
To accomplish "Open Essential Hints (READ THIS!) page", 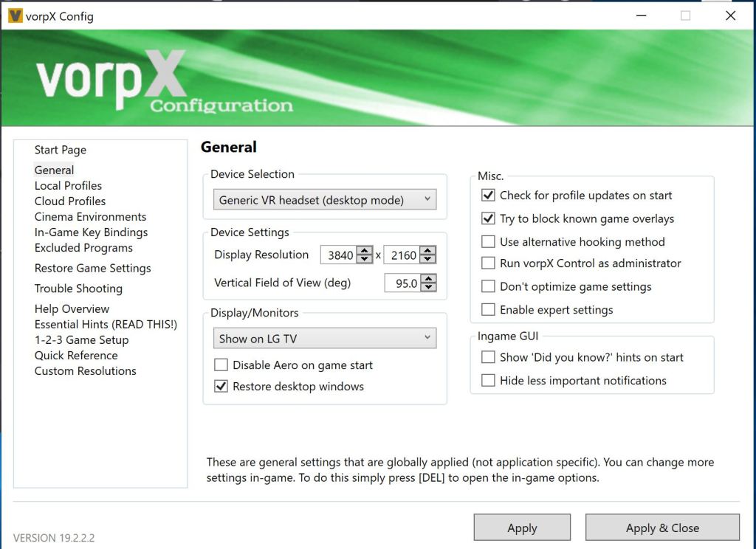I will tap(106, 325).
